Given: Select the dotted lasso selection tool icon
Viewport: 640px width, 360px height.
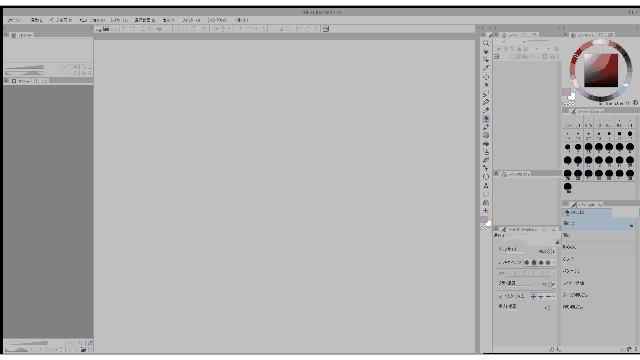Looking at the screenshot, I should pyautogui.click(x=486, y=93).
